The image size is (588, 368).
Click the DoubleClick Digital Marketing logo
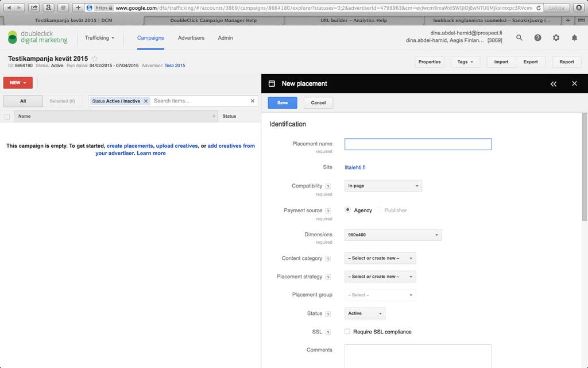coord(37,37)
